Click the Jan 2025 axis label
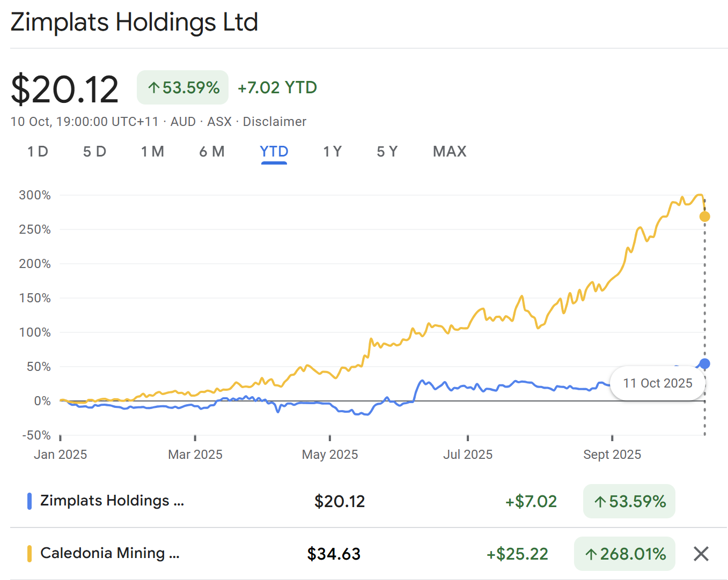 (x=60, y=455)
